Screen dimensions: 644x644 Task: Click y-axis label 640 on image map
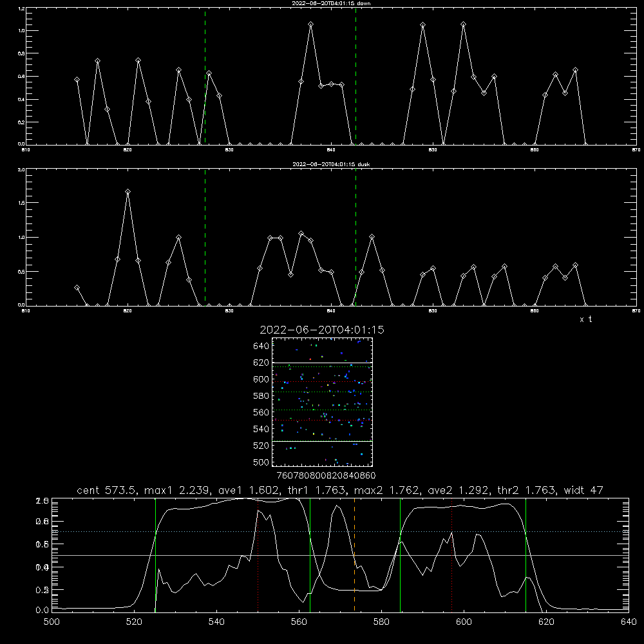click(261, 346)
